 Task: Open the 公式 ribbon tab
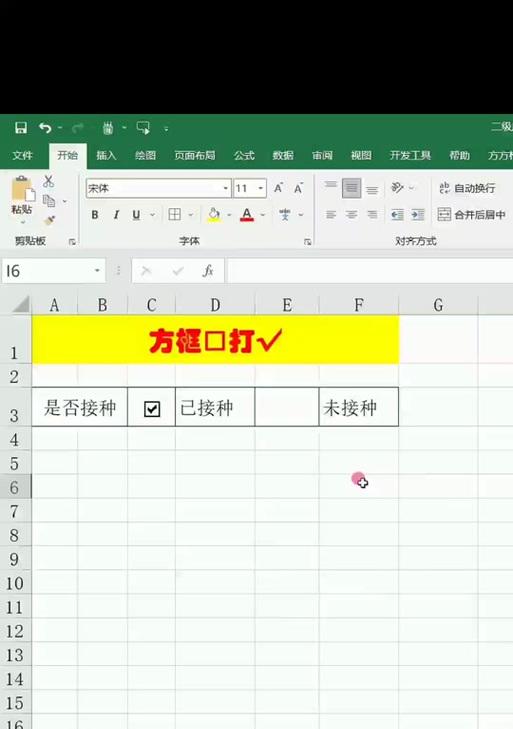tap(244, 155)
